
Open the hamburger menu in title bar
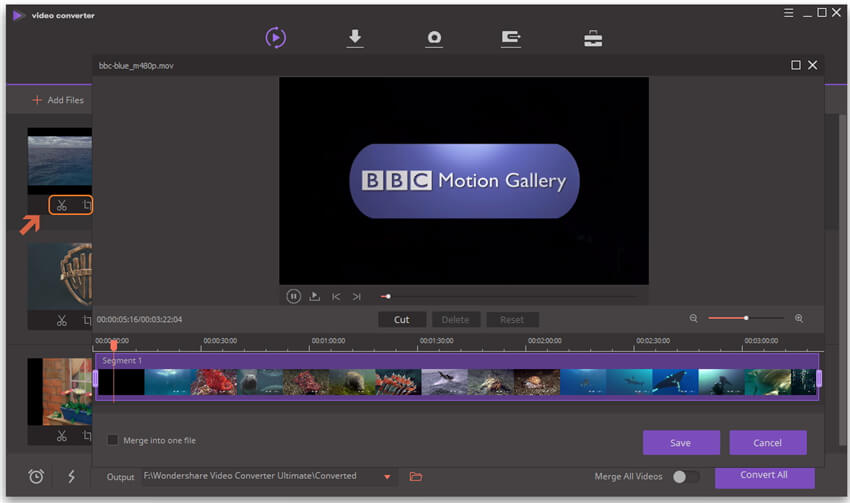(789, 12)
